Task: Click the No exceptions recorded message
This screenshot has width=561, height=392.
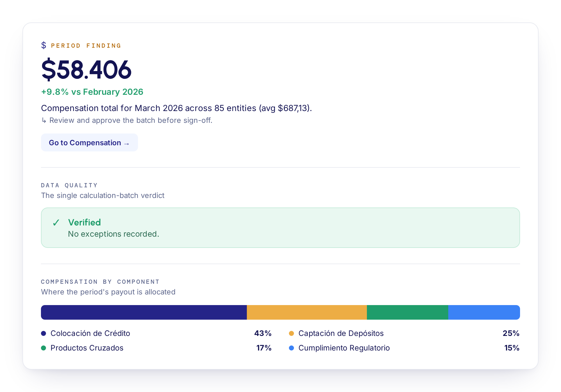Action: click(114, 234)
